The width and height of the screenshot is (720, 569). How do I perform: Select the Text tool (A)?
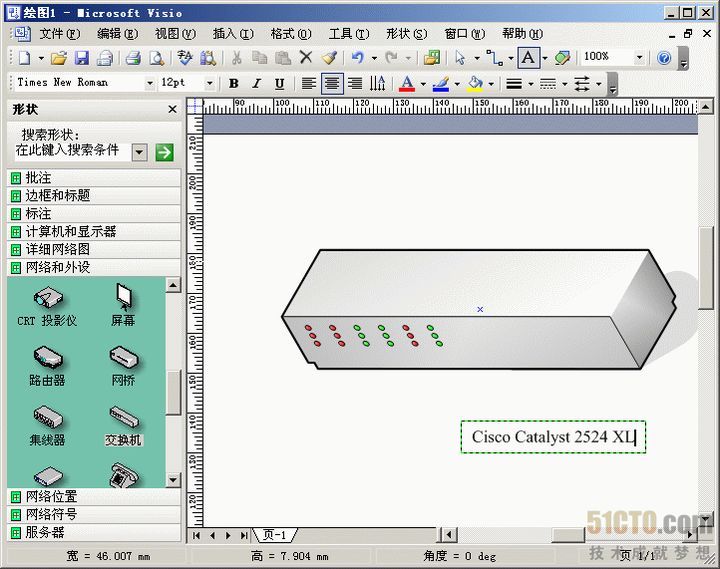click(x=528, y=58)
